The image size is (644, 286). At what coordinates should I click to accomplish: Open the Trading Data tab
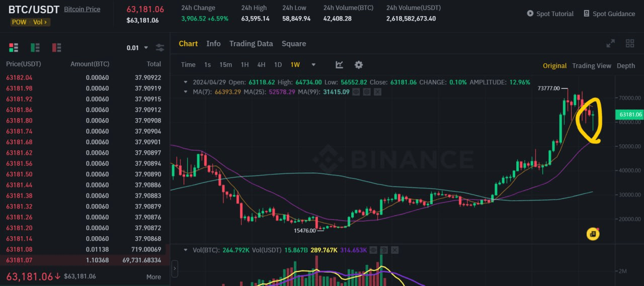[x=251, y=44]
